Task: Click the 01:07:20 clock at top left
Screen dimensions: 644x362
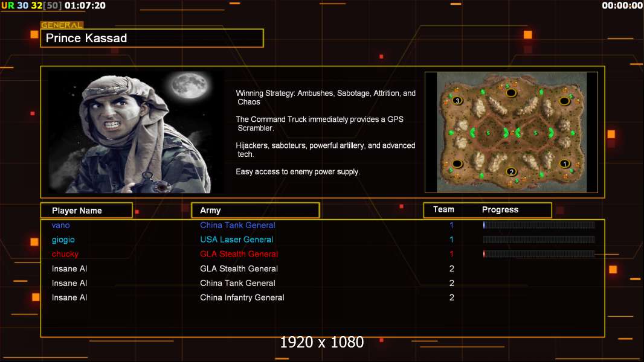Action: click(85, 6)
